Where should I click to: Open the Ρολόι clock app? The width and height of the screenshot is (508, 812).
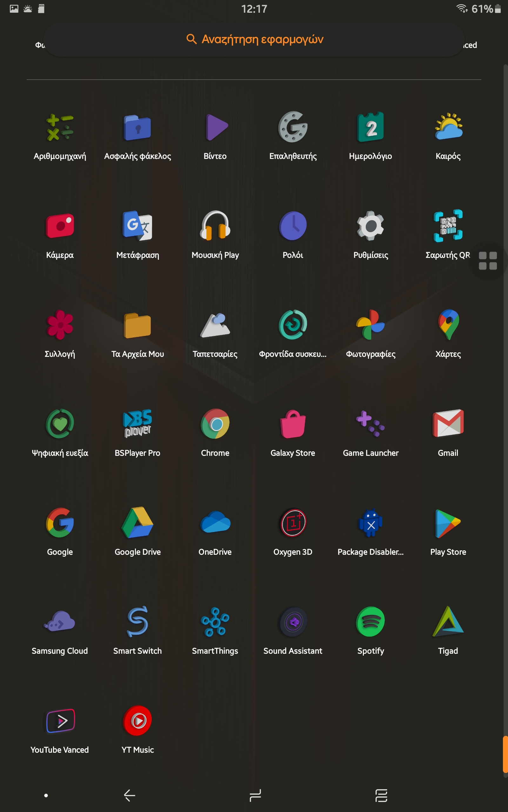click(293, 226)
